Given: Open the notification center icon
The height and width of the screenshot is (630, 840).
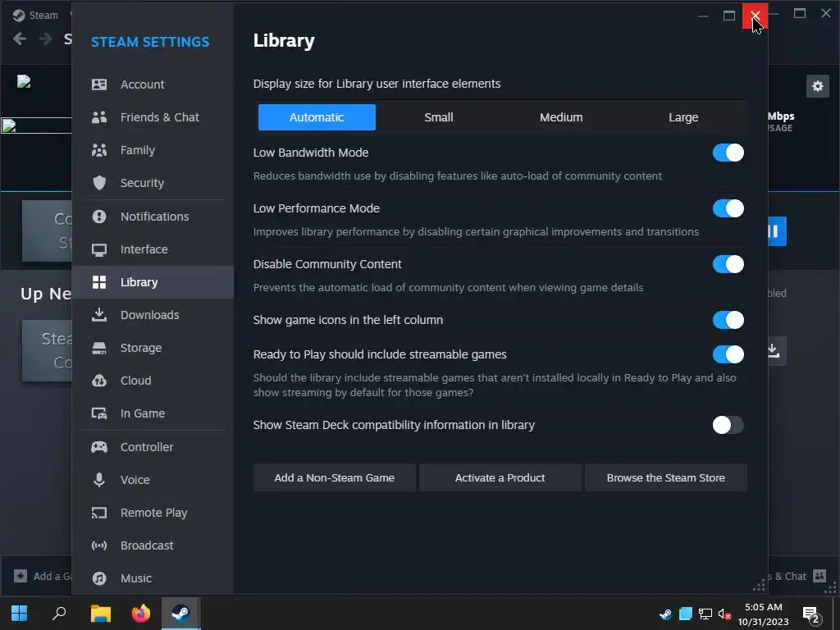Looking at the screenshot, I should pyautogui.click(x=811, y=615).
